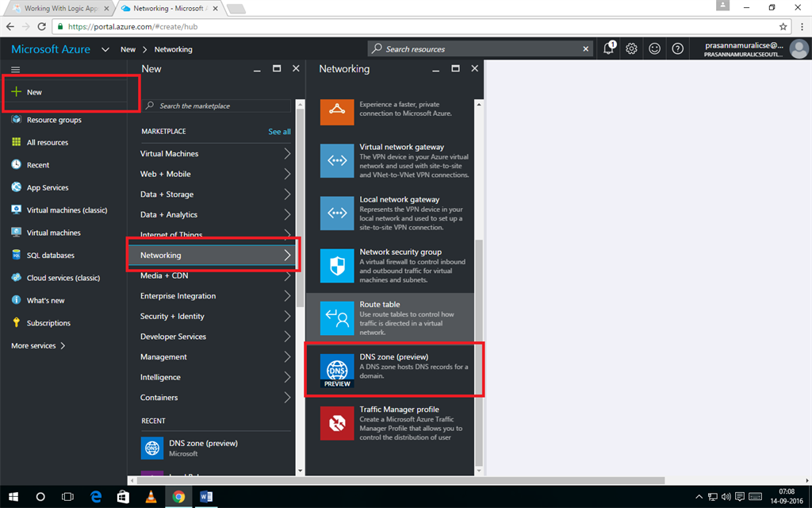Click the Virtual network gateway icon

(337, 160)
